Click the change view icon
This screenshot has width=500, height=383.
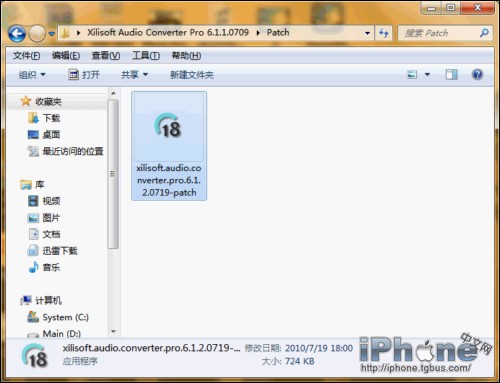pos(412,74)
